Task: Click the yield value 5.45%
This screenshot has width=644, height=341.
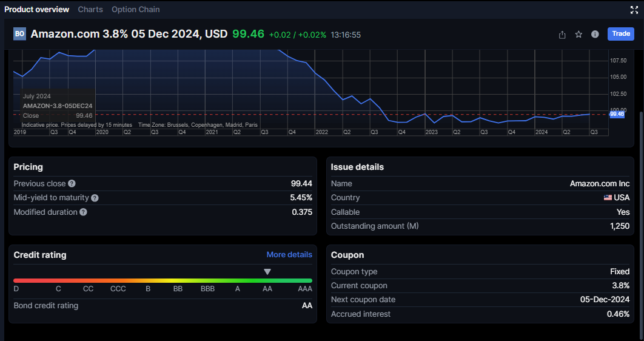Action: pos(301,198)
